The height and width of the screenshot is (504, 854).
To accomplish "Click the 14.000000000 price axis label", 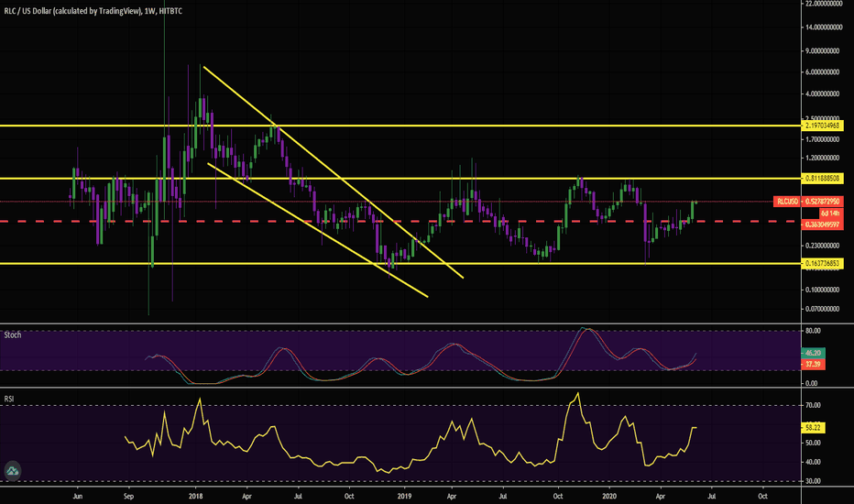I will tap(823, 27).
